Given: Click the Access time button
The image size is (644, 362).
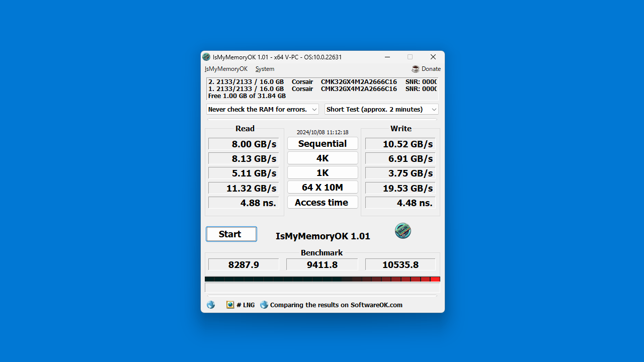Looking at the screenshot, I should coord(323,202).
